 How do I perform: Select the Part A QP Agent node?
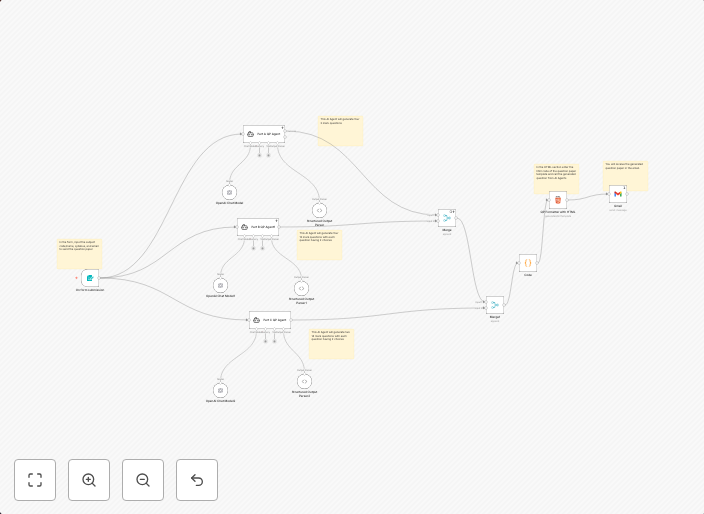pyautogui.click(x=264, y=134)
